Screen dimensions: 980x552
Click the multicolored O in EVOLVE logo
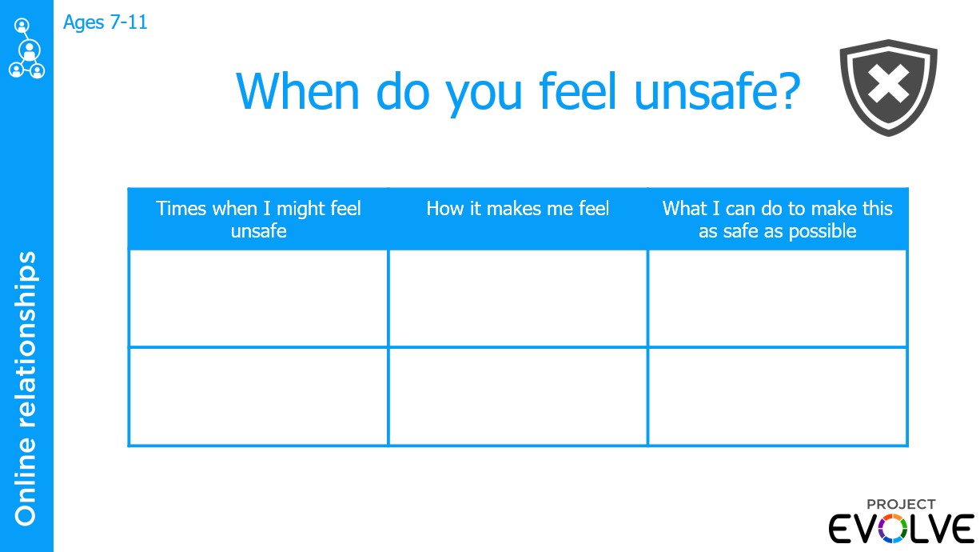pos(892,530)
